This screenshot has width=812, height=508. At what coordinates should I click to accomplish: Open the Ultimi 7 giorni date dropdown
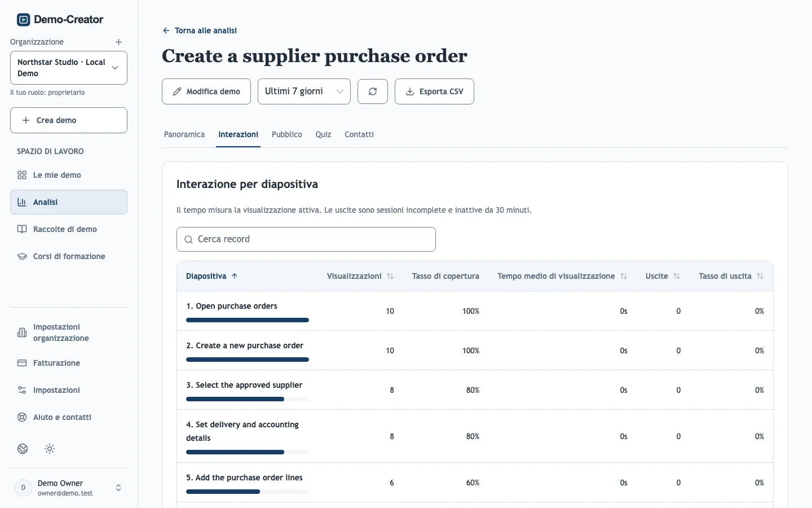coord(304,91)
